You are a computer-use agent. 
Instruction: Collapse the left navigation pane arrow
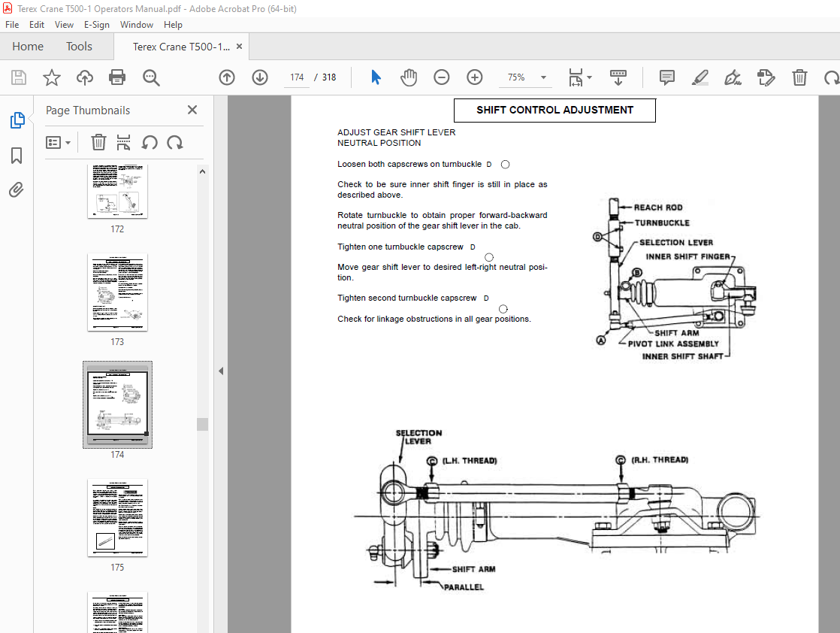(221, 371)
